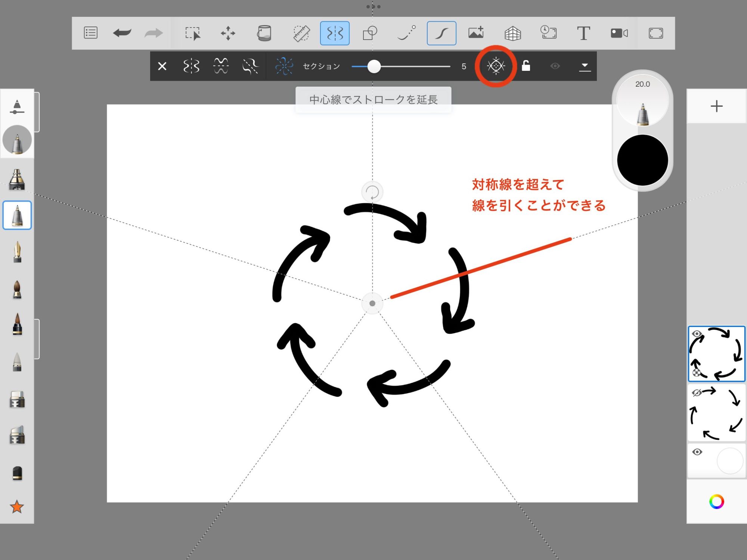Show the hidden second arrows layer
The width and height of the screenshot is (747, 560).
697,393
